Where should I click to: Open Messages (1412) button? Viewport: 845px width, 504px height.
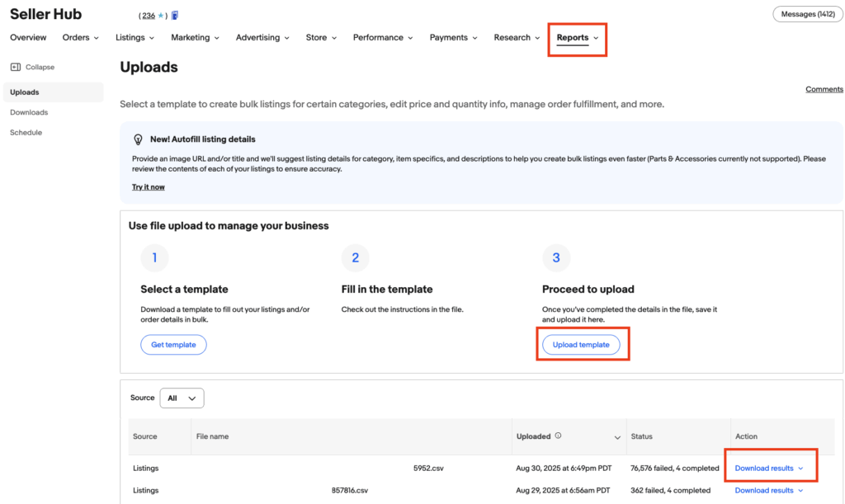point(808,15)
